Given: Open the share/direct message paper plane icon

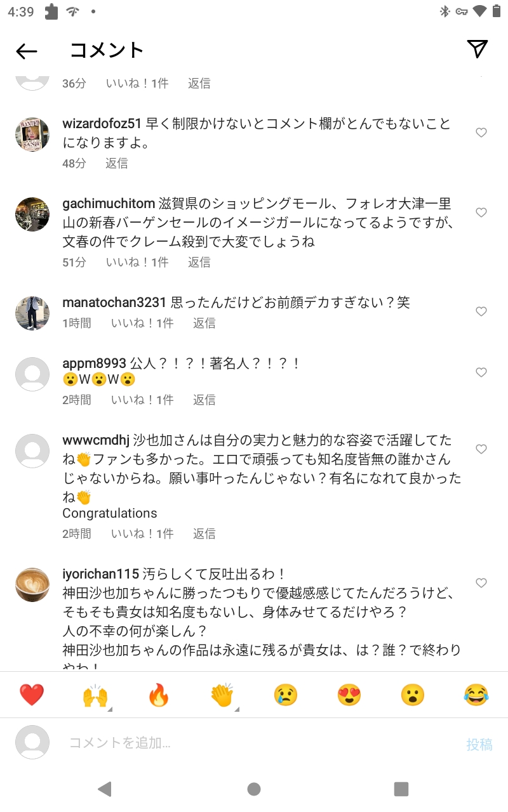Looking at the screenshot, I should click(x=477, y=49).
